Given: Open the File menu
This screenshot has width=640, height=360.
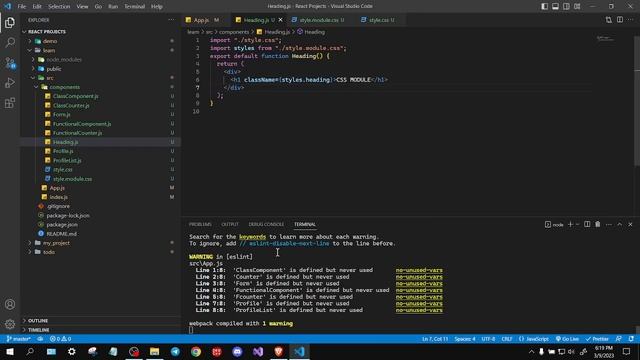Looking at the screenshot, I should [22, 7].
